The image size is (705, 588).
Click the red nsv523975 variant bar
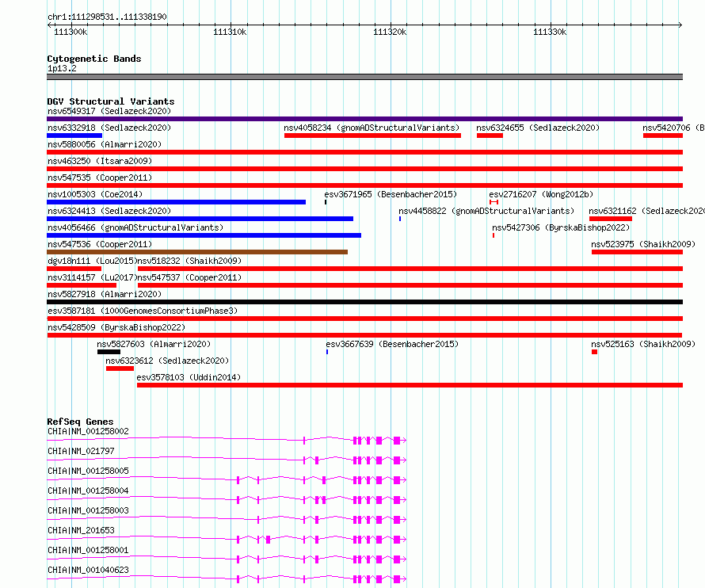[637, 252]
